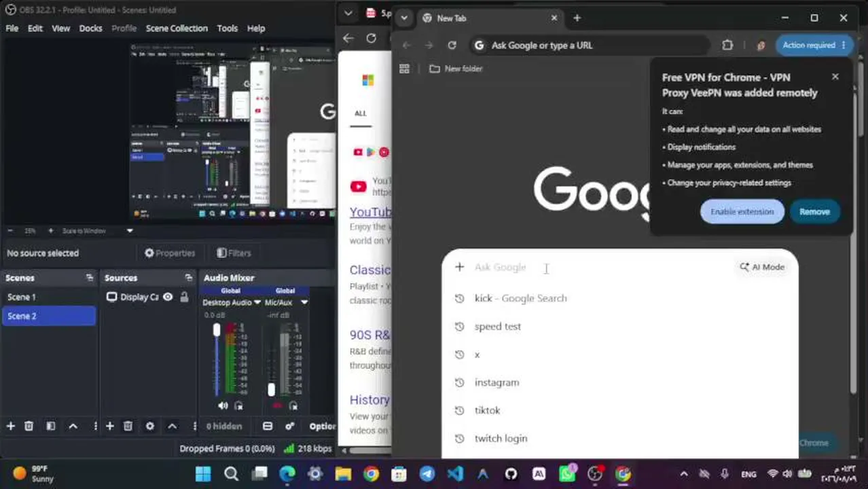Open source properties gear in Sources toolbar
Viewport: 868px width, 489px height.
click(x=149, y=426)
